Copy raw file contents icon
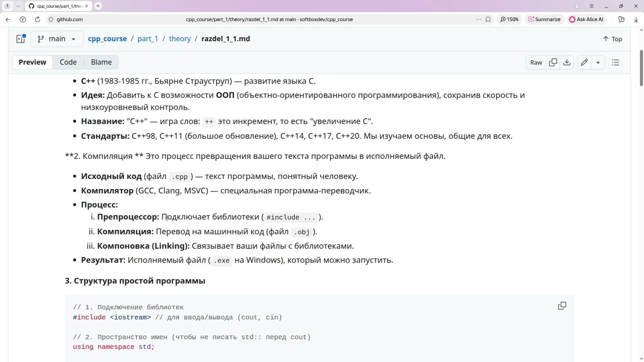The image size is (644, 362). [x=553, y=62]
